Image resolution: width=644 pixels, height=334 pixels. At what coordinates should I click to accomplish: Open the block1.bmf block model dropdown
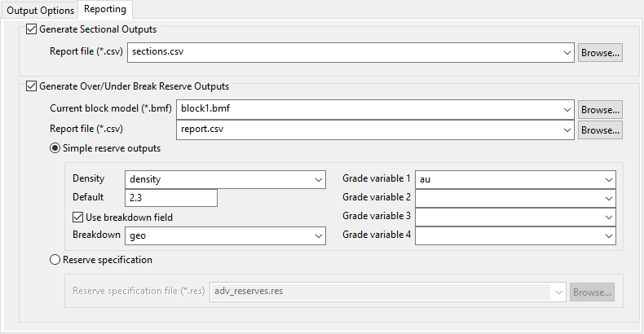coord(567,109)
